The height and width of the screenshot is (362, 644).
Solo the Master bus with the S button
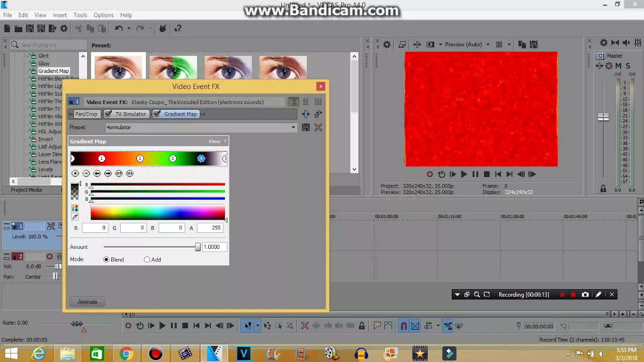click(x=628, y=66)
